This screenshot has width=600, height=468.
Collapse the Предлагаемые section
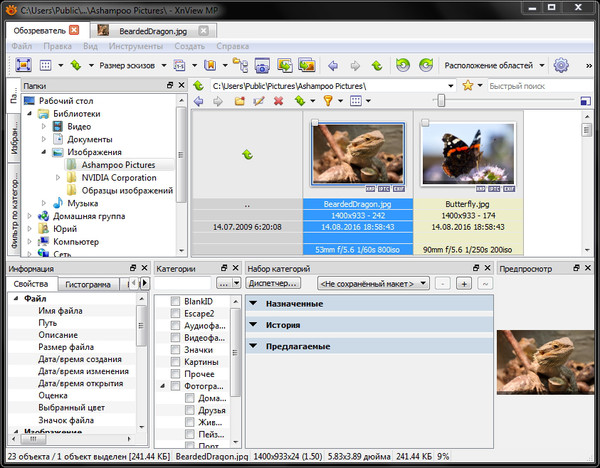pyautogui.click(x=253, y=346)
